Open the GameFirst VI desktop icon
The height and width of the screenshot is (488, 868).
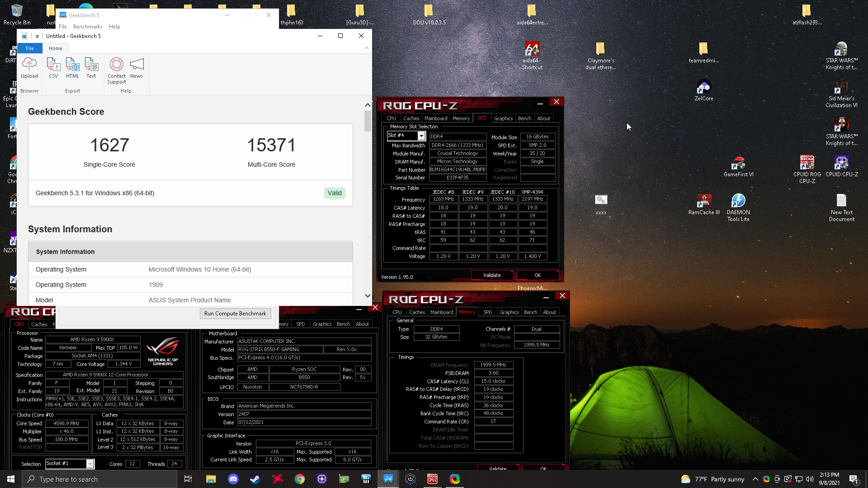coord(738,166)
